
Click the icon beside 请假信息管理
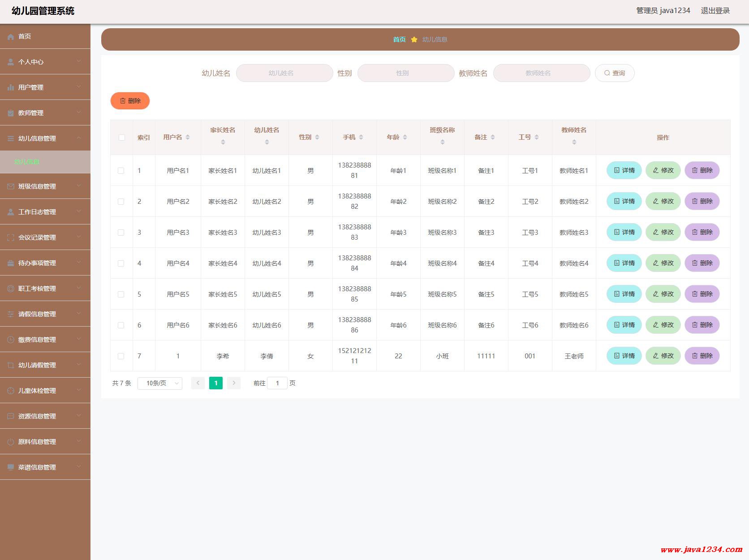pyautogui.click(x=11, y=314)
